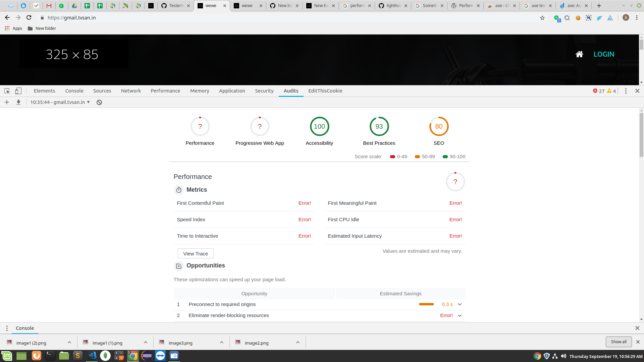The image size is (644, 362).
Task: Open a new browser tab
Action: (599, 6)
